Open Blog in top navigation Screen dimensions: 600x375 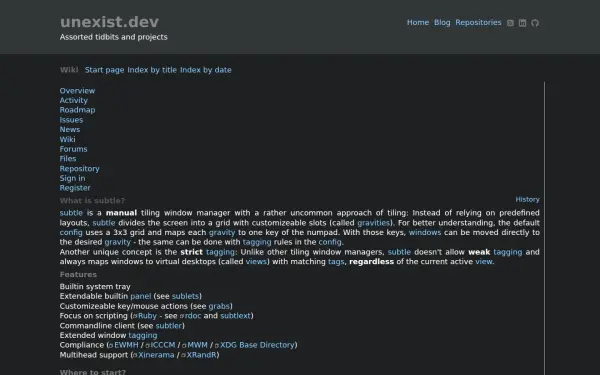(x=442, y=23)
